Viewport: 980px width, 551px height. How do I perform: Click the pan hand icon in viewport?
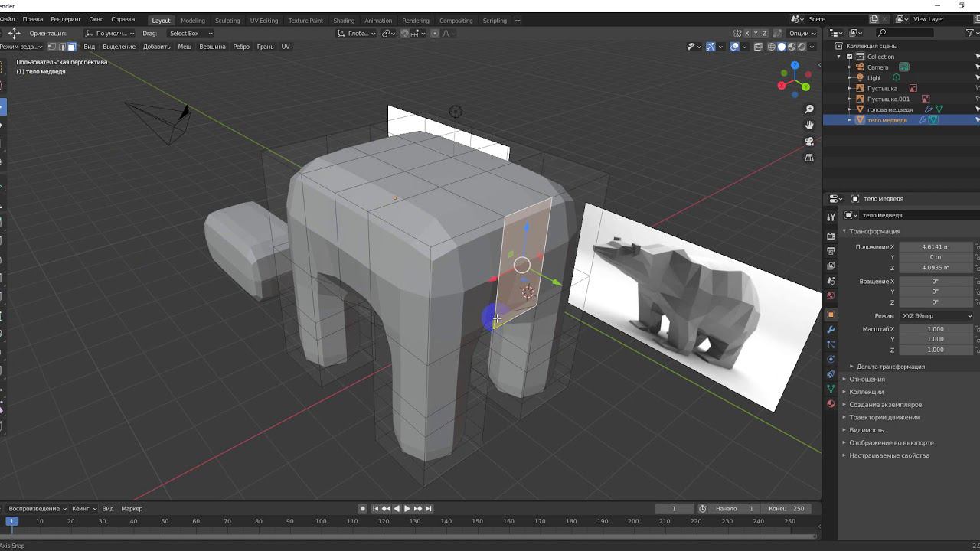coord(809,125)
